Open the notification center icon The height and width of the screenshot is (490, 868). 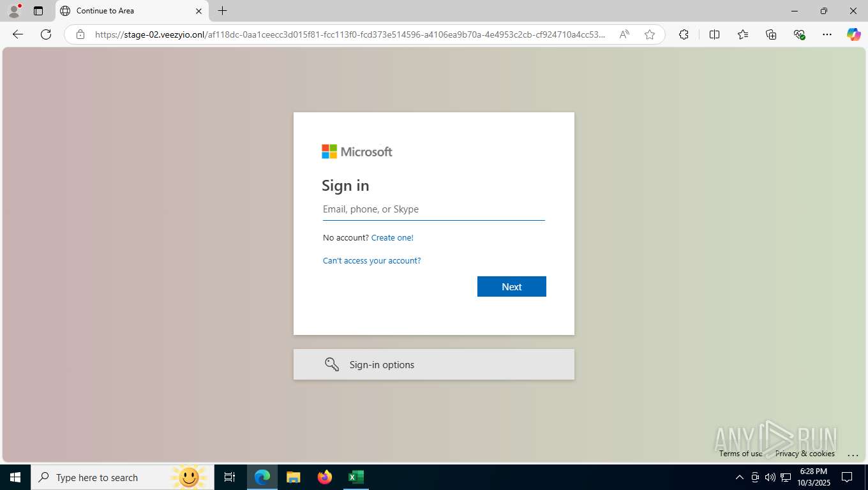click(847, 477)
